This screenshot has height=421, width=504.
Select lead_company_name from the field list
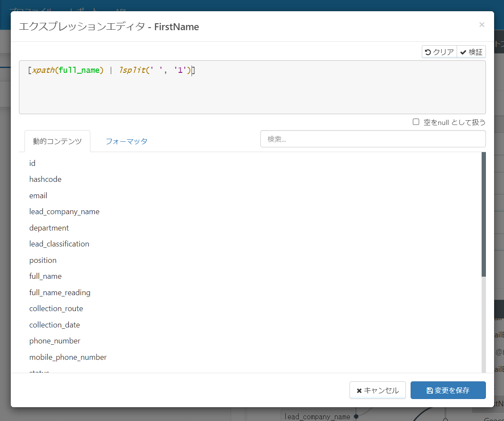click(64, 212)
